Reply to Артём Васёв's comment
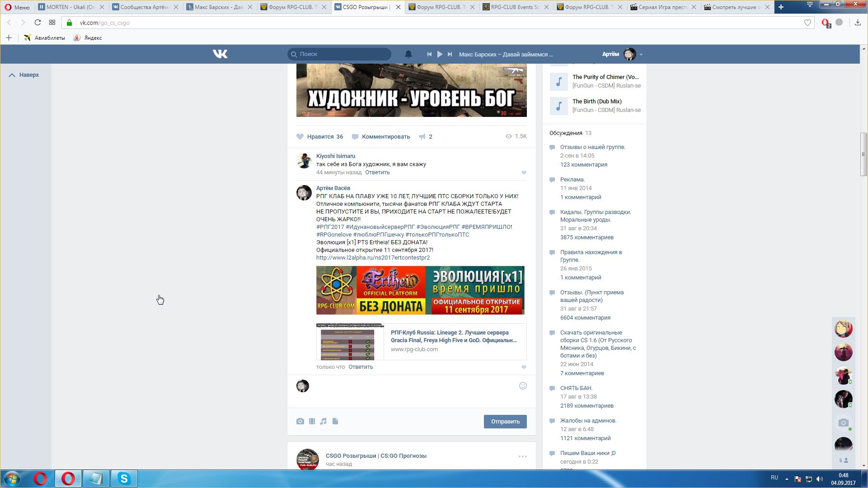The height and width of the screenshot is (488, 868). (361, 367)
